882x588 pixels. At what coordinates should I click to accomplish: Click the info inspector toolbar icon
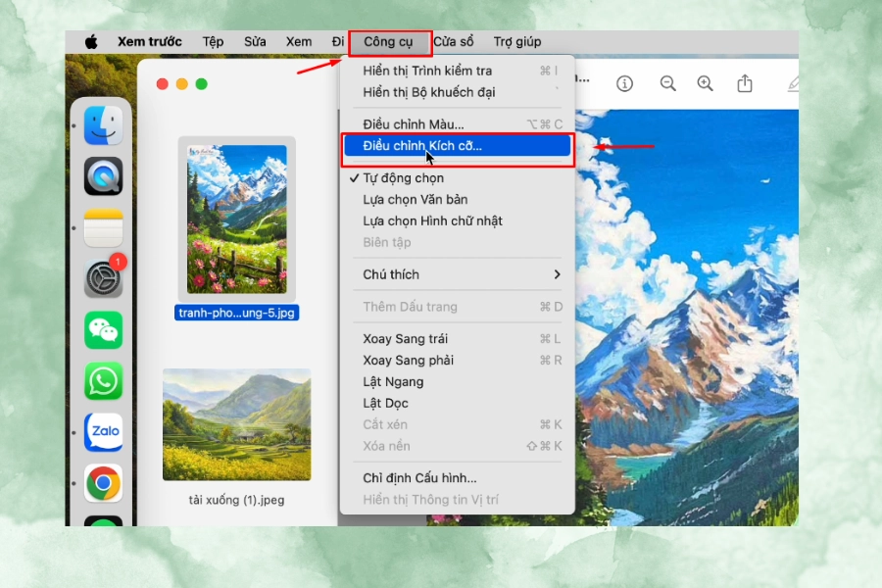point(624,84)
